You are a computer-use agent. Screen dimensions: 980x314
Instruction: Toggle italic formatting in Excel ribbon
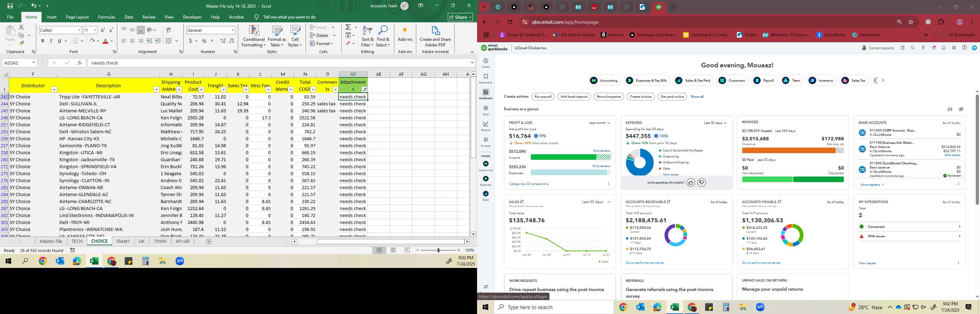pyautogui.click(x=51, y=41)
